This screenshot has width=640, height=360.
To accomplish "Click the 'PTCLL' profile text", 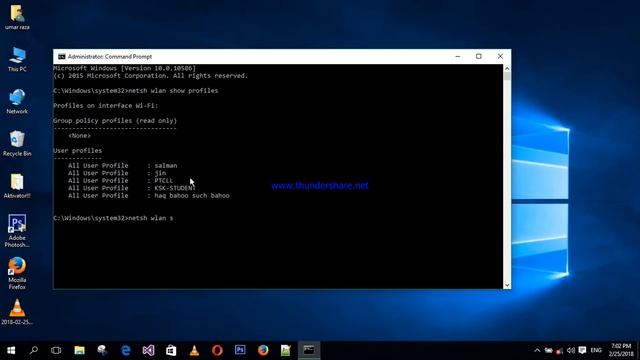I will coord(163,180).
